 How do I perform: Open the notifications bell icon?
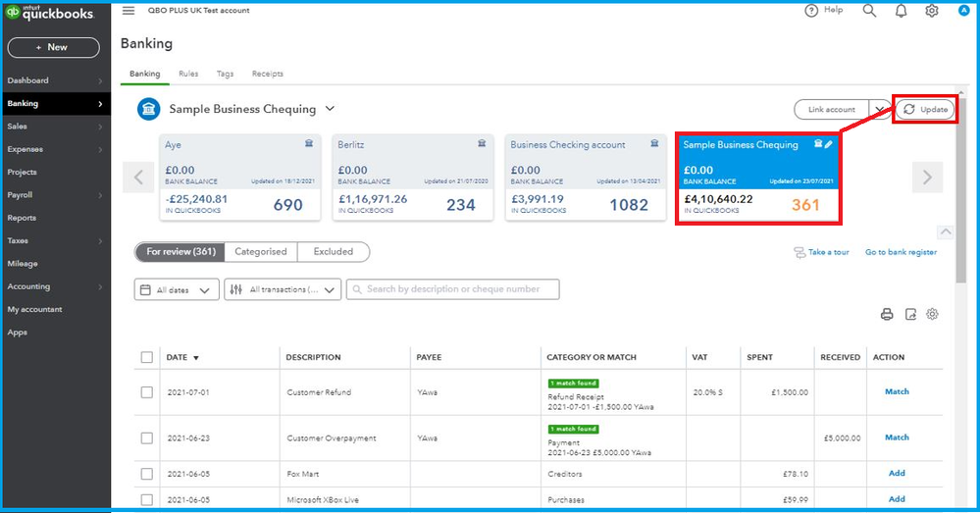coord(901,11)
